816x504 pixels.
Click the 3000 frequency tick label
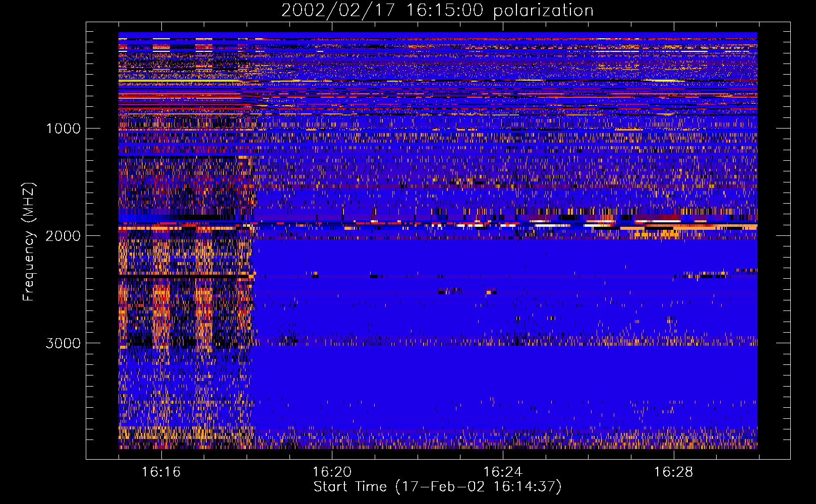(x=63, y=343)
